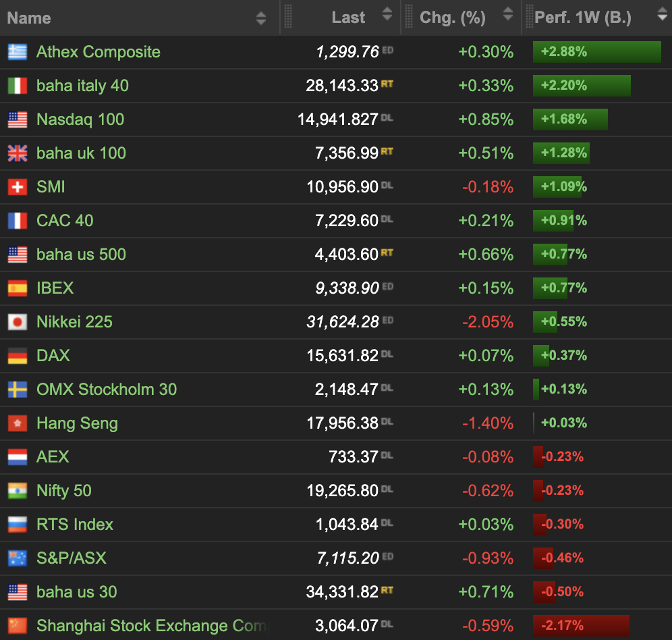The width and height of the screenshot is (672, 640).
Task: Click the German flag icon beside DAX
Action: click(18, 356)
